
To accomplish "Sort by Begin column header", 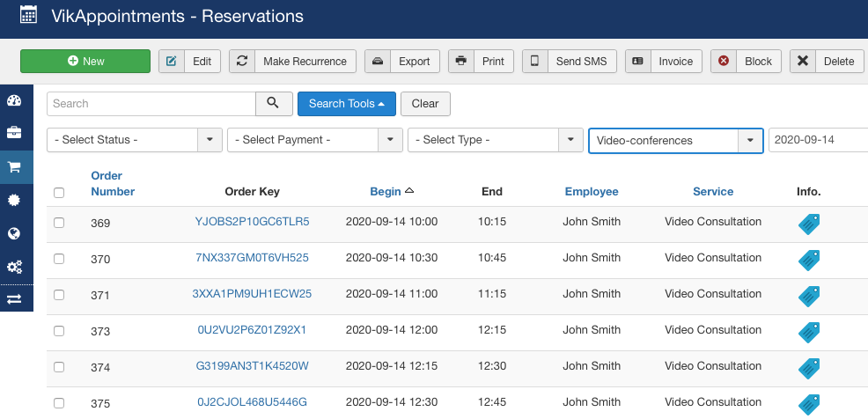I will pos(386,192).
